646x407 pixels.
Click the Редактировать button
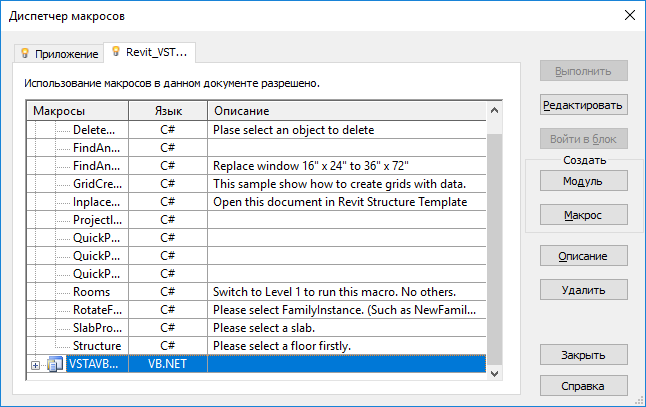[x=583, y=105]
